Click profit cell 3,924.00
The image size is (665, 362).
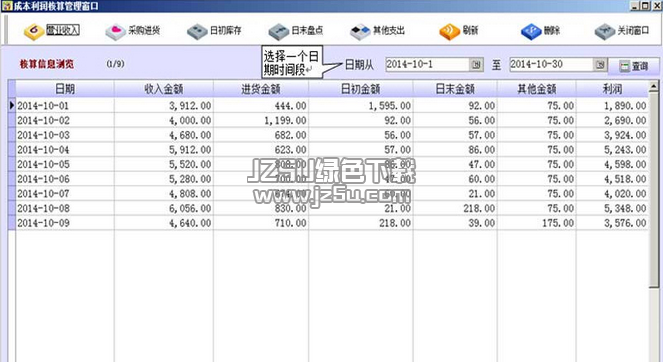[612, 135]
